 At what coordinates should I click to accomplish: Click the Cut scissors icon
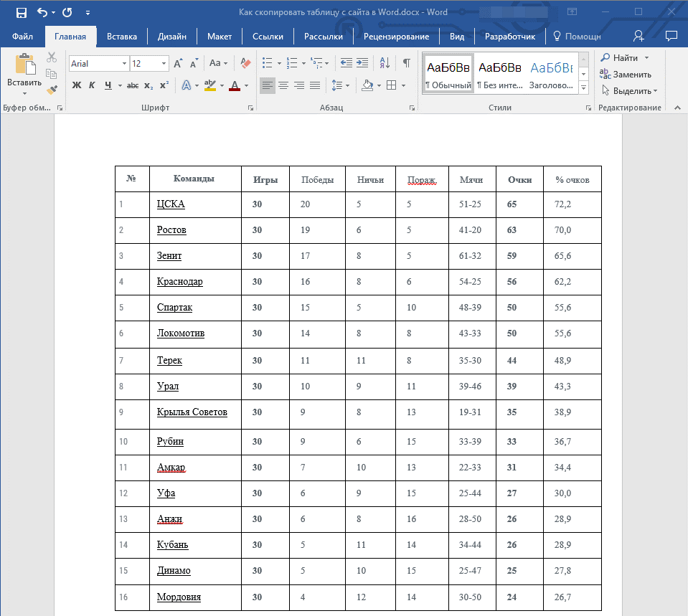coord(52,57)
